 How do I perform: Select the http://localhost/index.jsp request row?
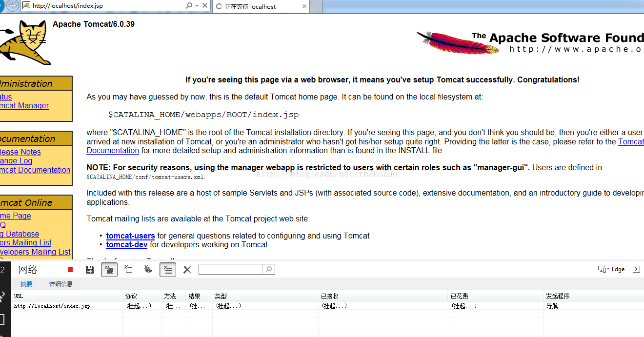tap(327, 306)
